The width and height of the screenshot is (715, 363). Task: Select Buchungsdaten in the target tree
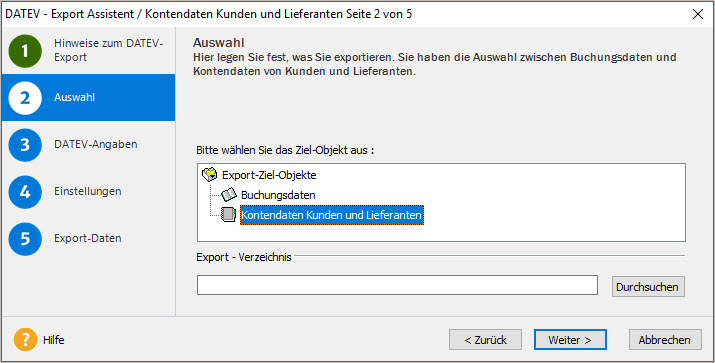(x=278, y=195)
